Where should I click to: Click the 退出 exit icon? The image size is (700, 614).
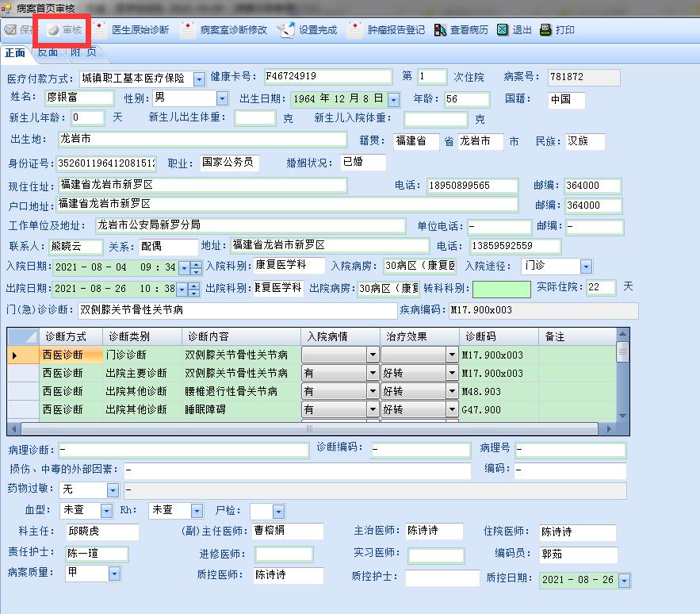[x=503, y=30]
